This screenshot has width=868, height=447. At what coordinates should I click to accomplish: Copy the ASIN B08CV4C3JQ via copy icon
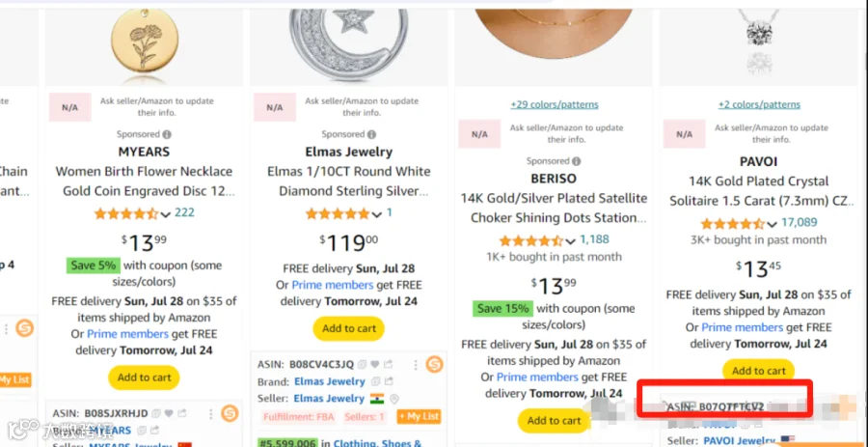(x=362, y=365)
